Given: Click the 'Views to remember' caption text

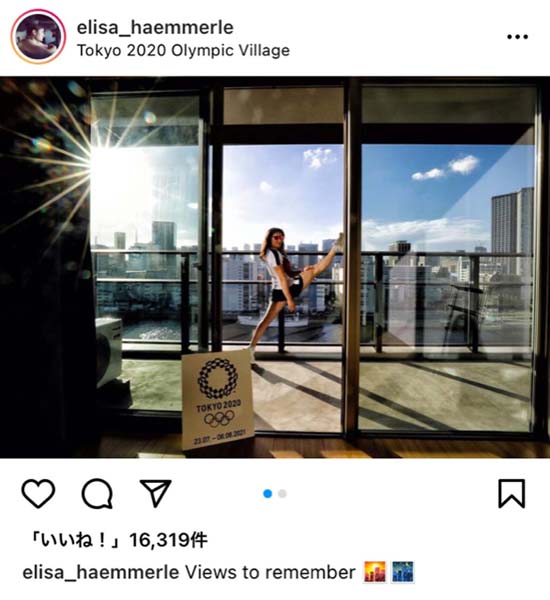Looking at the screenshot, I should [271, 572].
